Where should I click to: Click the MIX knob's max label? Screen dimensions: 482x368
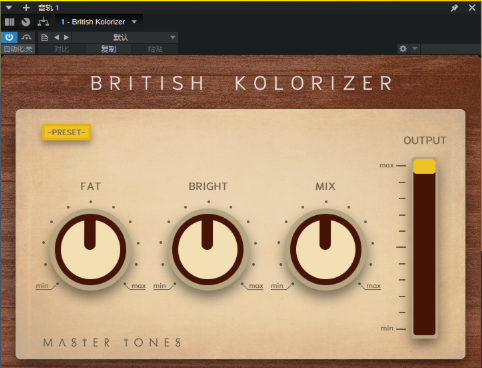[373, 286]
